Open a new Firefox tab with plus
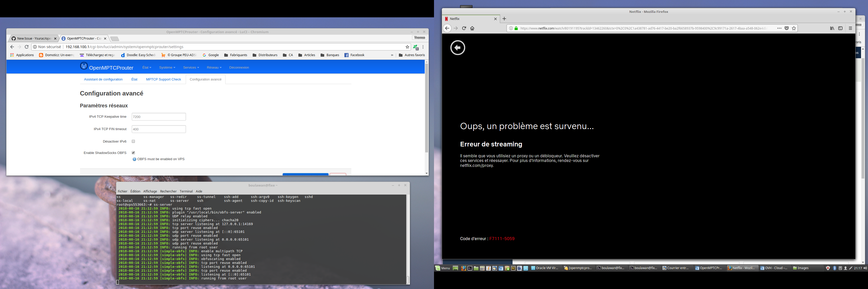The height and width of the screenshot is (289, 868). click(x=505, y=19)
